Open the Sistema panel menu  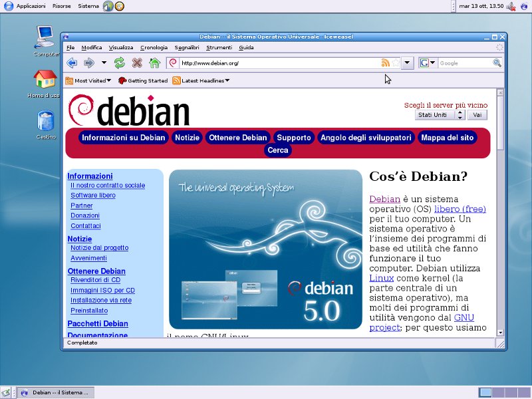point(88,6)
